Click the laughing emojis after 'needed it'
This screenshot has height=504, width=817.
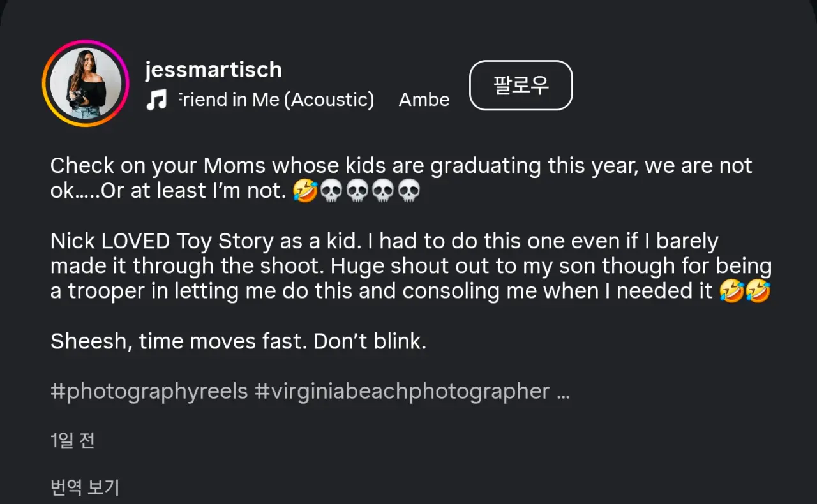744,292
